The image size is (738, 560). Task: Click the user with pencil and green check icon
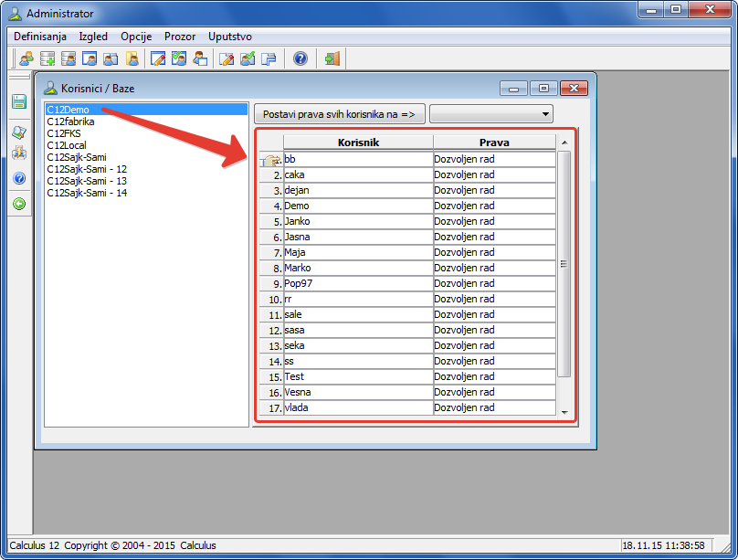pos(248,58)
